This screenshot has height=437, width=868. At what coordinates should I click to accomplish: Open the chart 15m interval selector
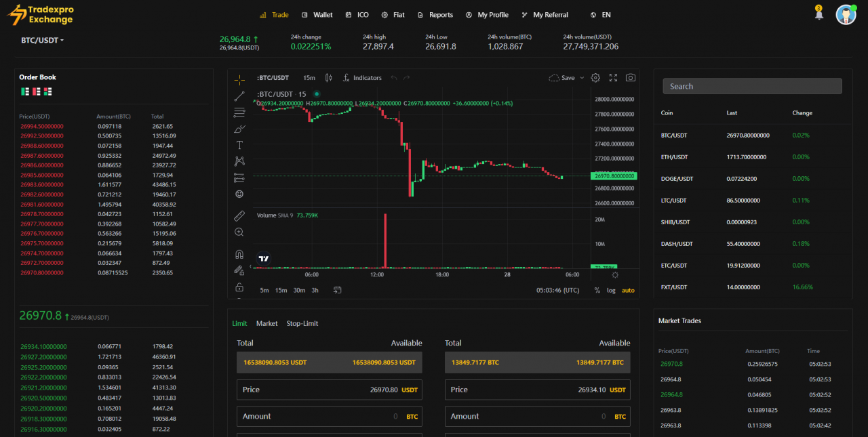pyautogui.click(x=309, y=78)
